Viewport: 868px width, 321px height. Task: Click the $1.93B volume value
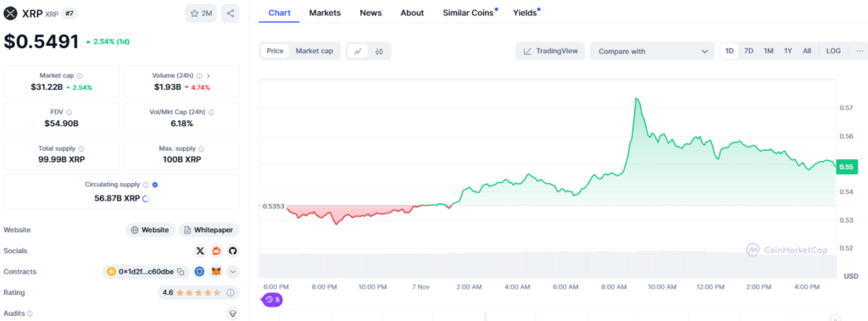coord(168,87)
